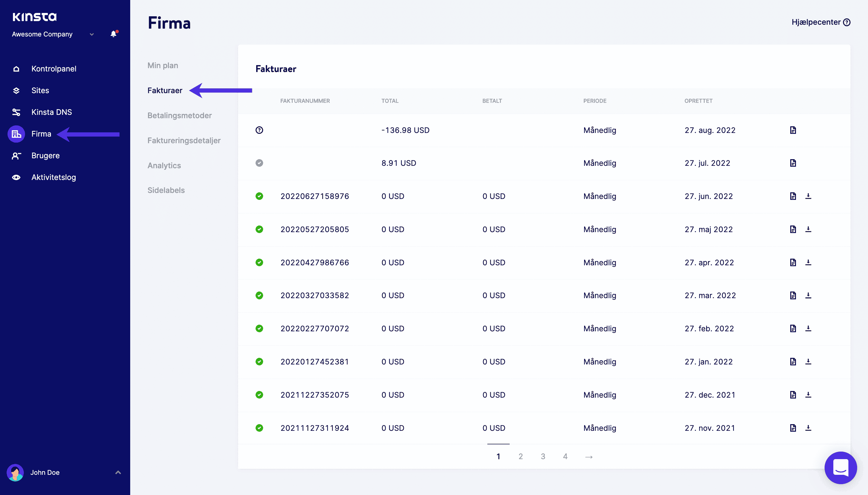View invoice document 20220127452381
Screen dimensions: 868x495
[793, 362]
